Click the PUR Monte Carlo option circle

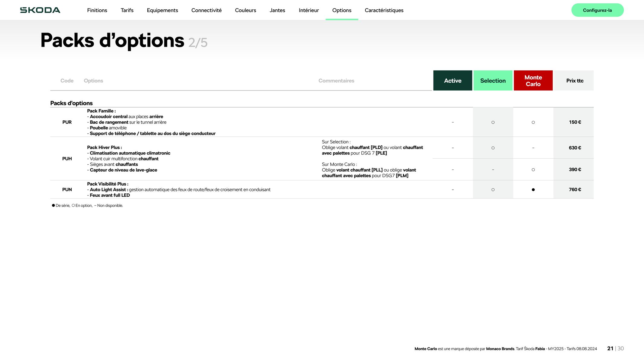click(x=533, y=122)
